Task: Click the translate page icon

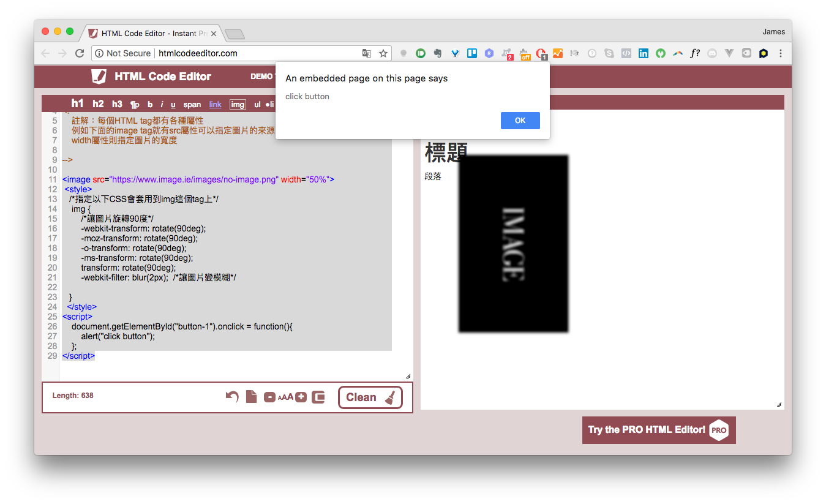Action: pyautogui.click(x=366, y=53)
